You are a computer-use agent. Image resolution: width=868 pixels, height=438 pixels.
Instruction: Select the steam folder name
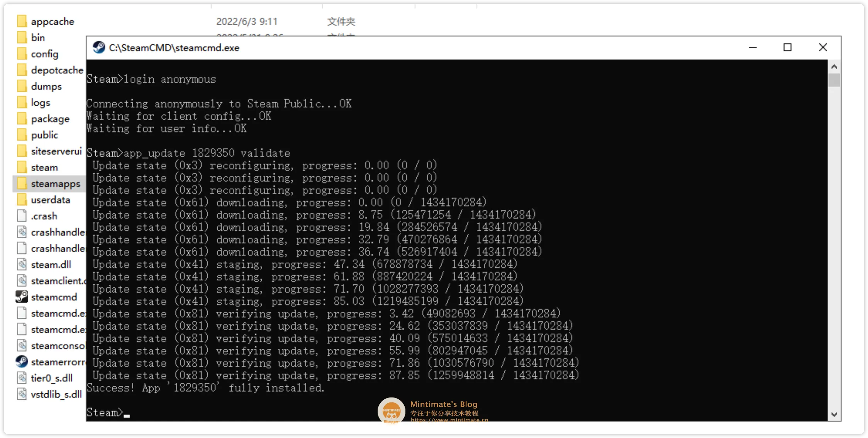click(44, 168)
